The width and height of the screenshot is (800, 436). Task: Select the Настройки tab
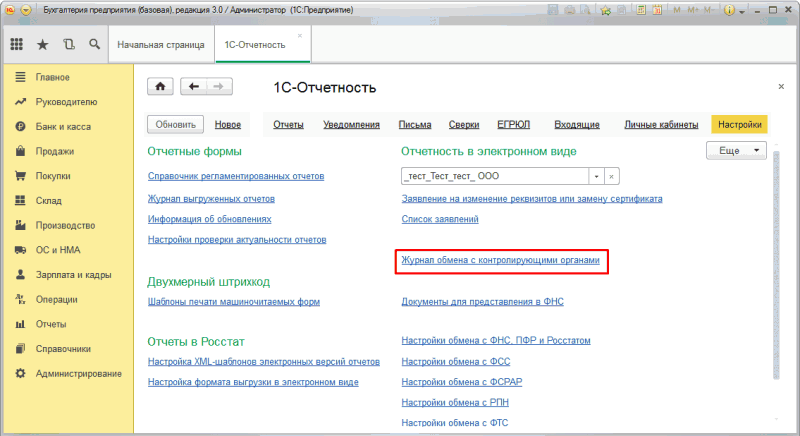[739, 125]
